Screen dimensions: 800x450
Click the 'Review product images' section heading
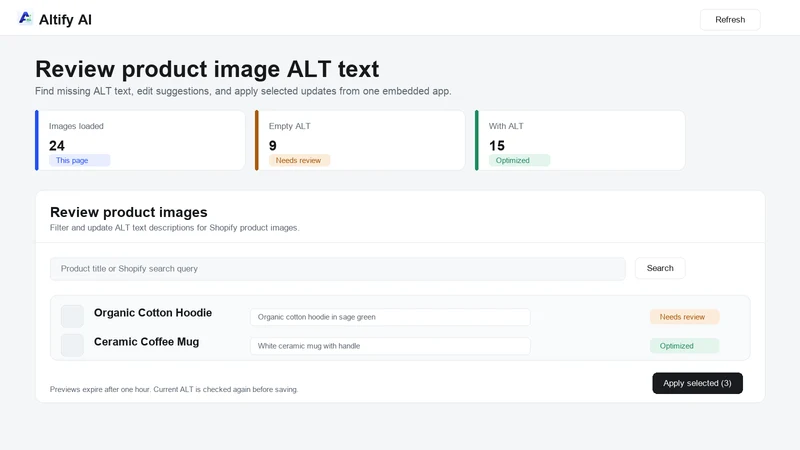(129, 212)
